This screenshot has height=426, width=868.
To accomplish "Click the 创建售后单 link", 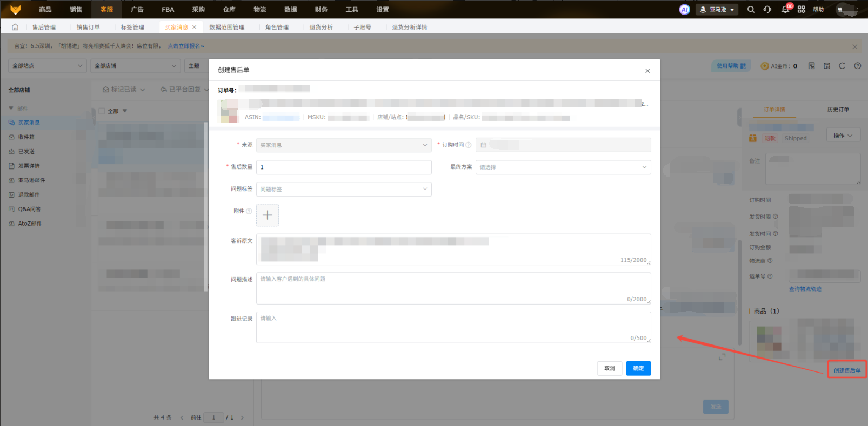I will [x=847, y=370].
